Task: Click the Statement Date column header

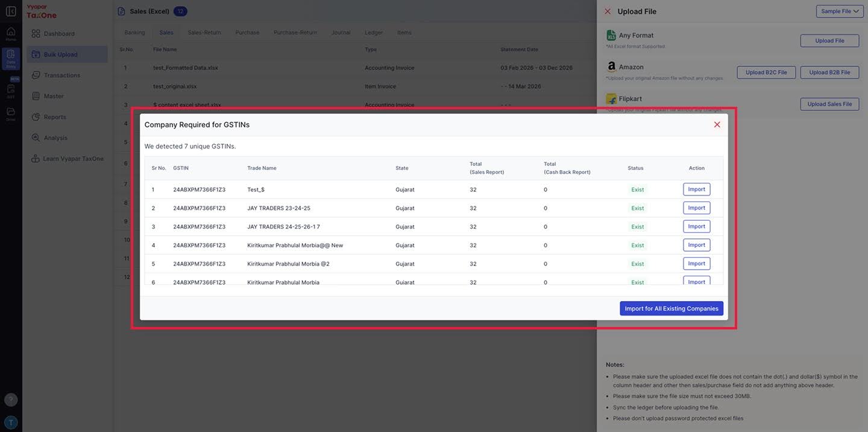Action: point(519,49)
